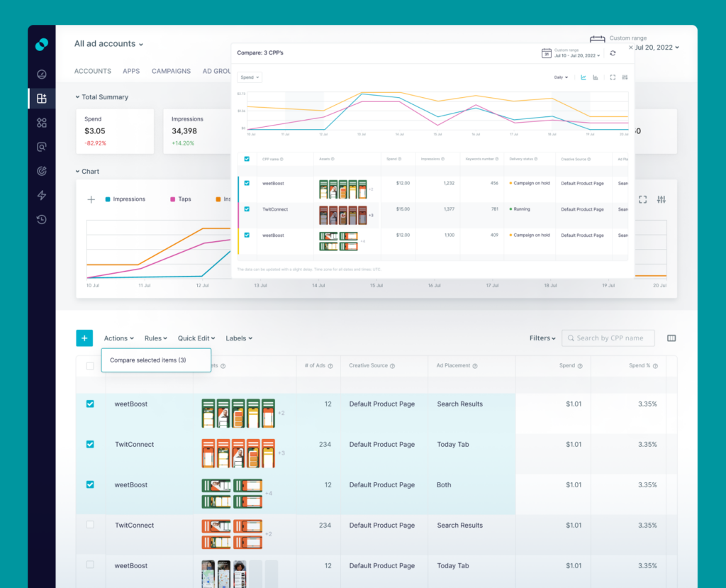Check the bottom weetBoost row checkbox

[x=89, y=565]
